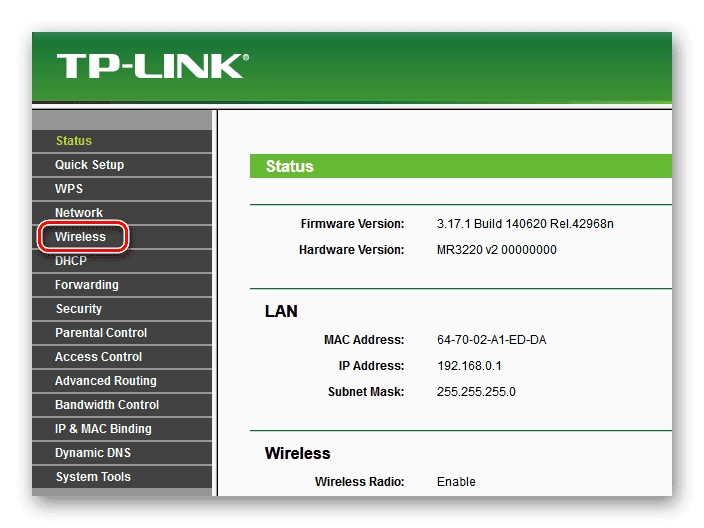The image size is (704, 528).
Task: Select MAC address 64-70-02-A1-ED-DA
Action: 492,340
